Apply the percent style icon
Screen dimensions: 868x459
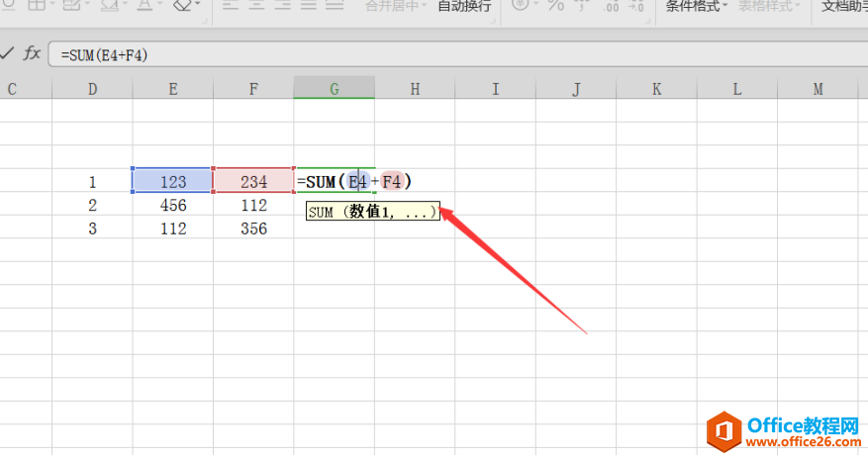tap(555, 6)
